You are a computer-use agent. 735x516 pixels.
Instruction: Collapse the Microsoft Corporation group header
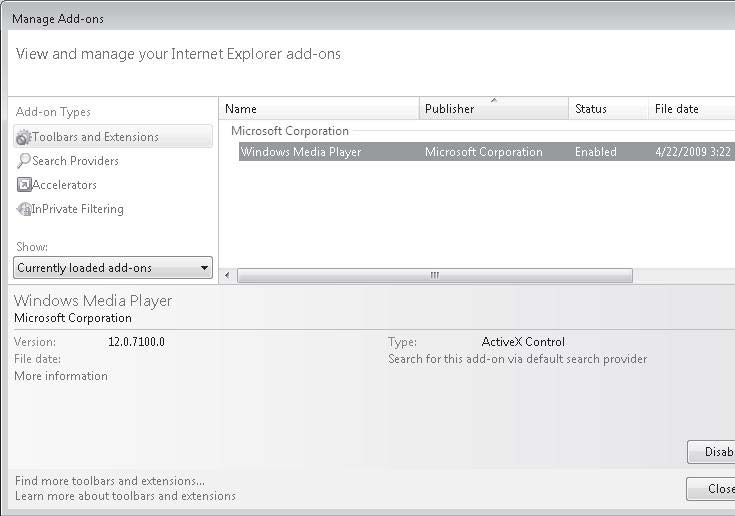click(290, 131)
